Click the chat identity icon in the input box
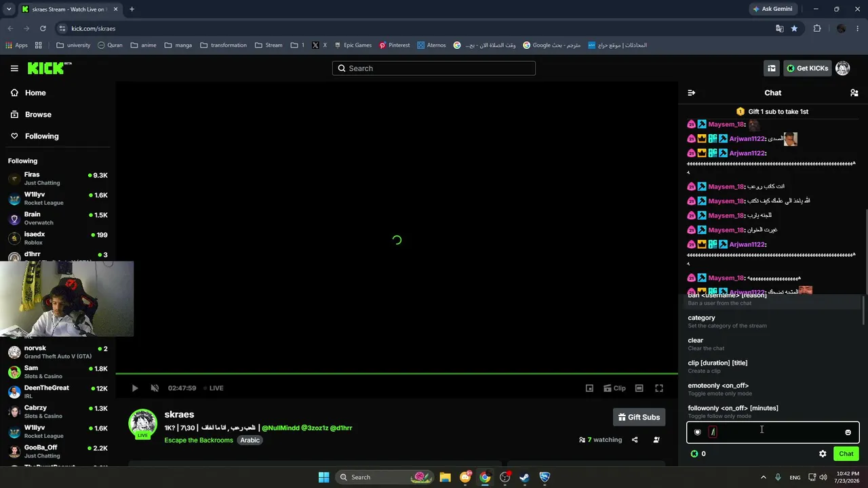 coord(697,432)
